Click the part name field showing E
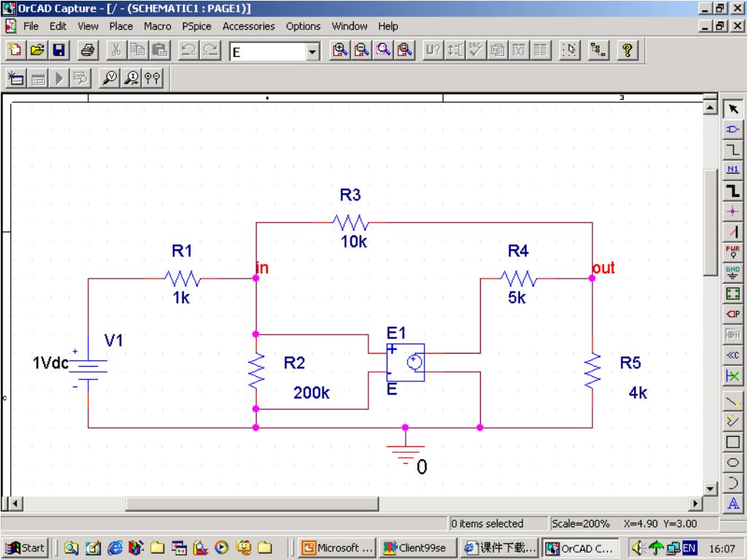 pyautogui.click(x=268, y=52)
